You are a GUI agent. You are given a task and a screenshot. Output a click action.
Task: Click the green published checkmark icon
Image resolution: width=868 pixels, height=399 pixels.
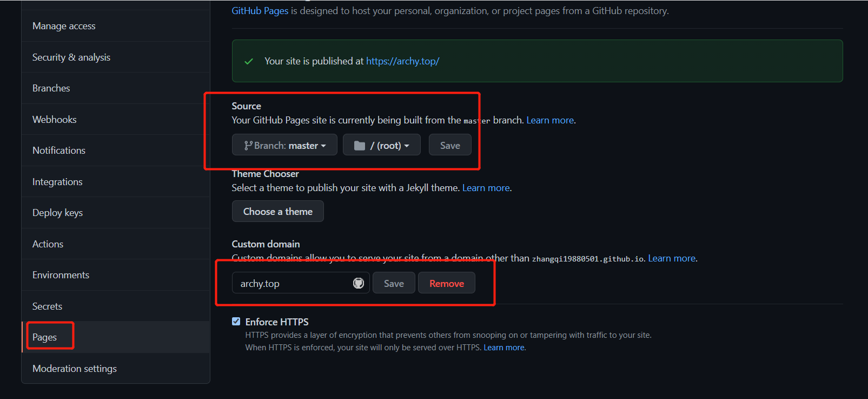249,61
